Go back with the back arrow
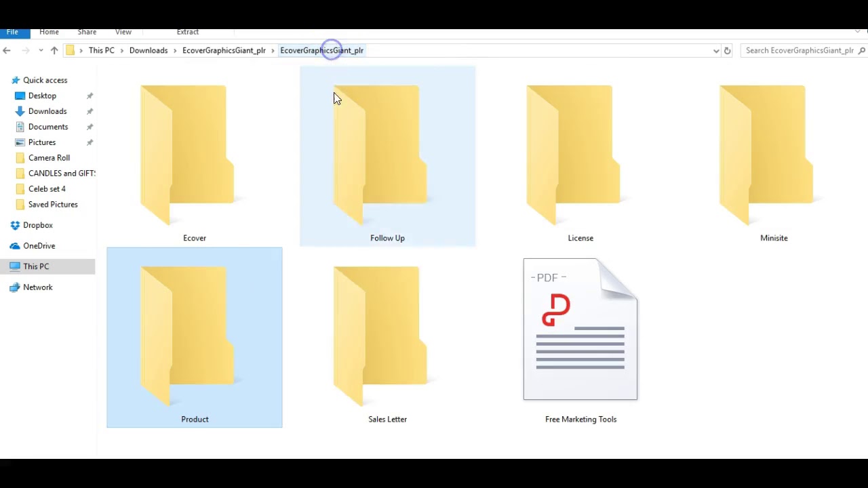The image size is (868, 488). (x=7, y=50)
